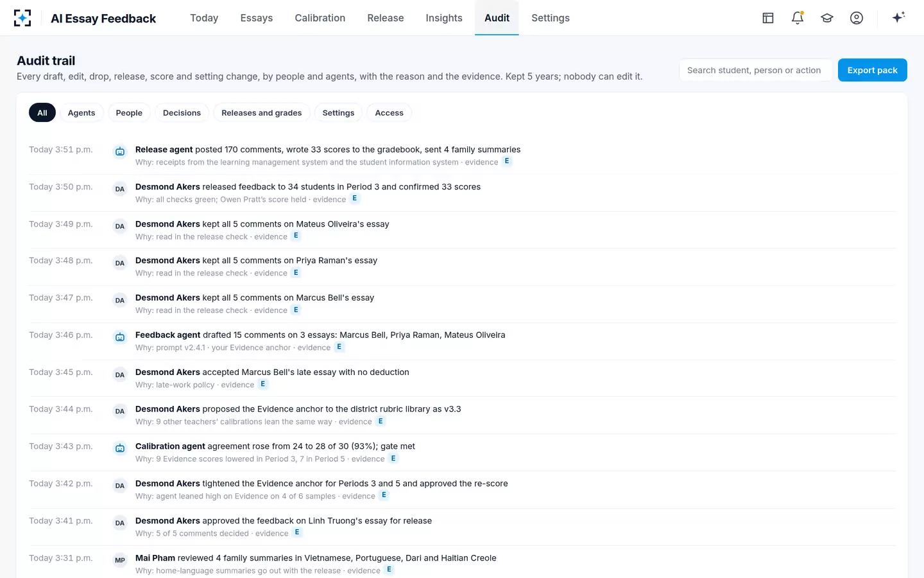Click the 'Today 3:42 p.m.' timestamp
Image resolution: width=924 pixels, height=578 pixels.
tap(61, 484)
